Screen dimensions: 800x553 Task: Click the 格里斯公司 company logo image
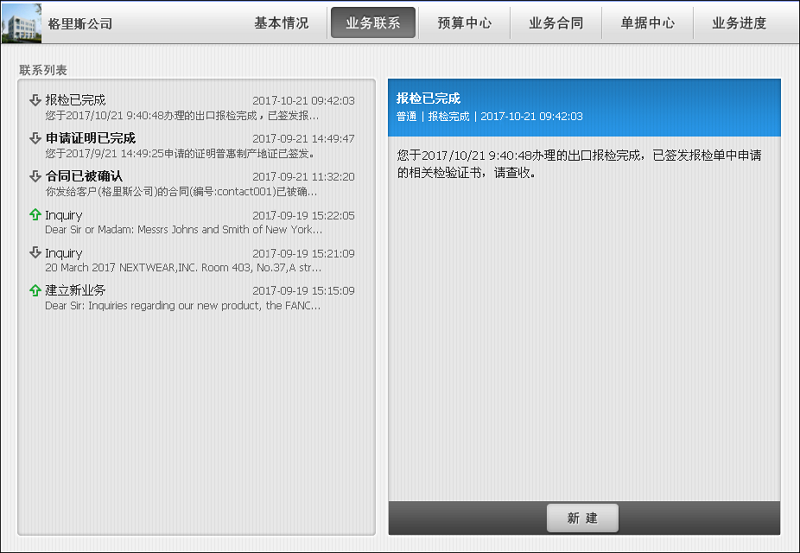[22, 23]
